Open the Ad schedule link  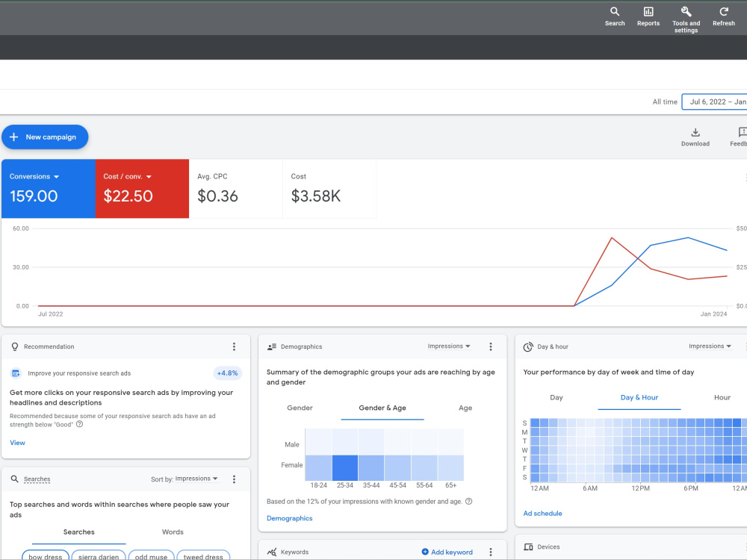542,514
